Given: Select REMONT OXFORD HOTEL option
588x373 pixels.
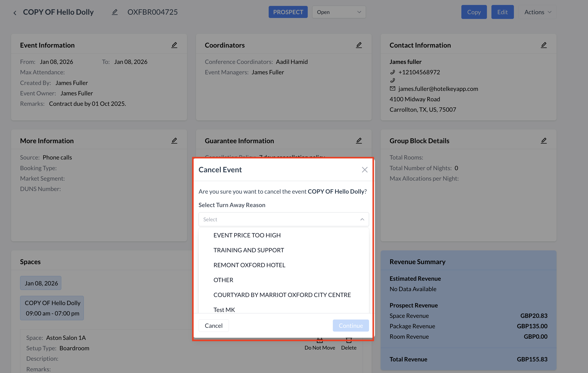Looking at the screenshot, I should tap(249, 265).
